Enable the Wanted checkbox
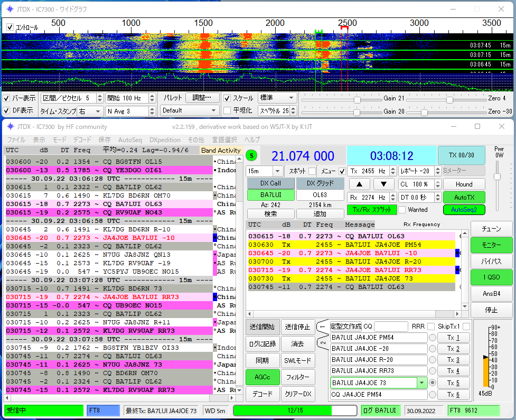 [402, 210]
